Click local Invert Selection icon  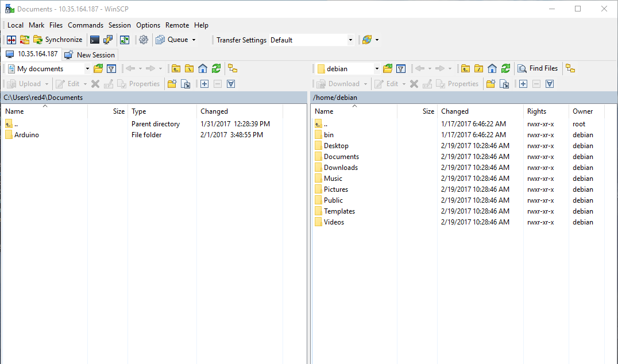tap(231, 84)
